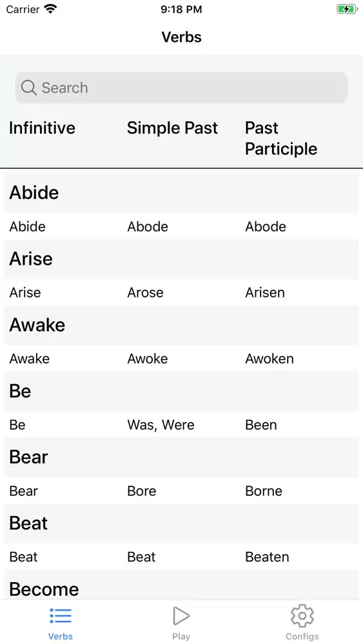Click into the Search text field
This screenshot has width=363, height=644.
pos(182,88)
